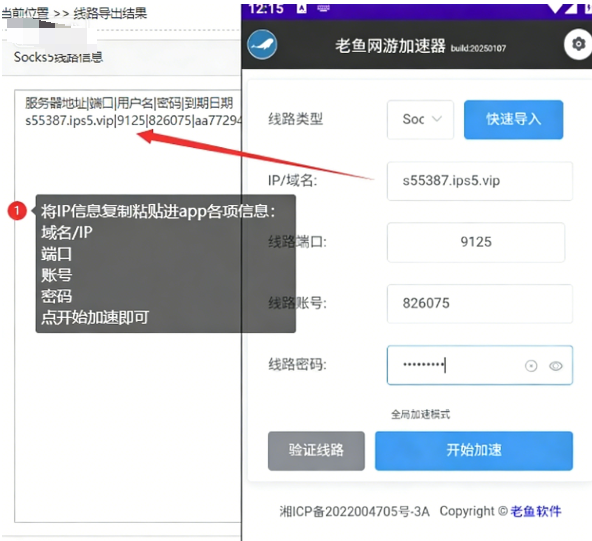Viewport: 592px width, 541px height.
Task: Tap the keyboard icon in status bar
Action: click(323, 8)
